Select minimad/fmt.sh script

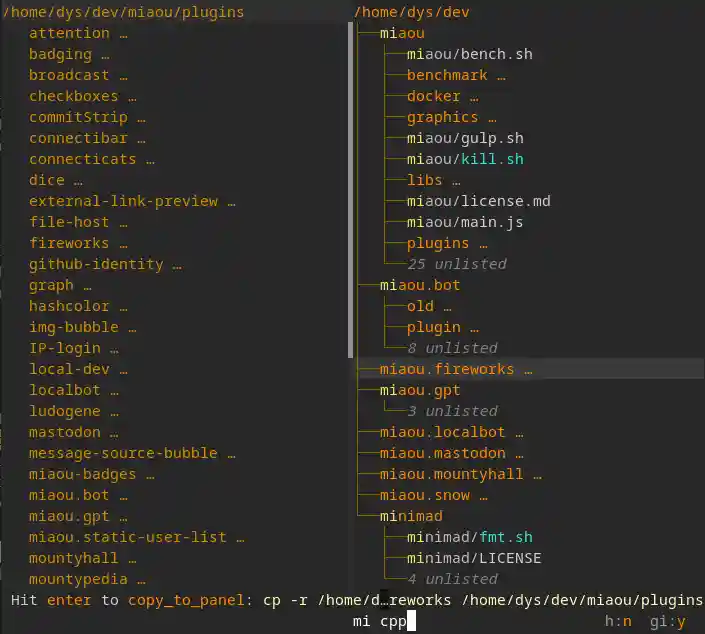(469, 537)
